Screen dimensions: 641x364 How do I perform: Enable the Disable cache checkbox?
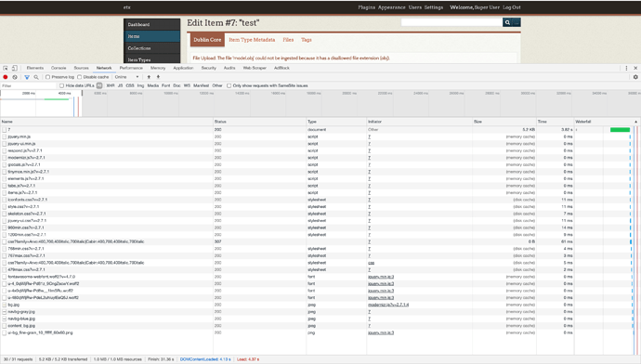pos(79,77)
